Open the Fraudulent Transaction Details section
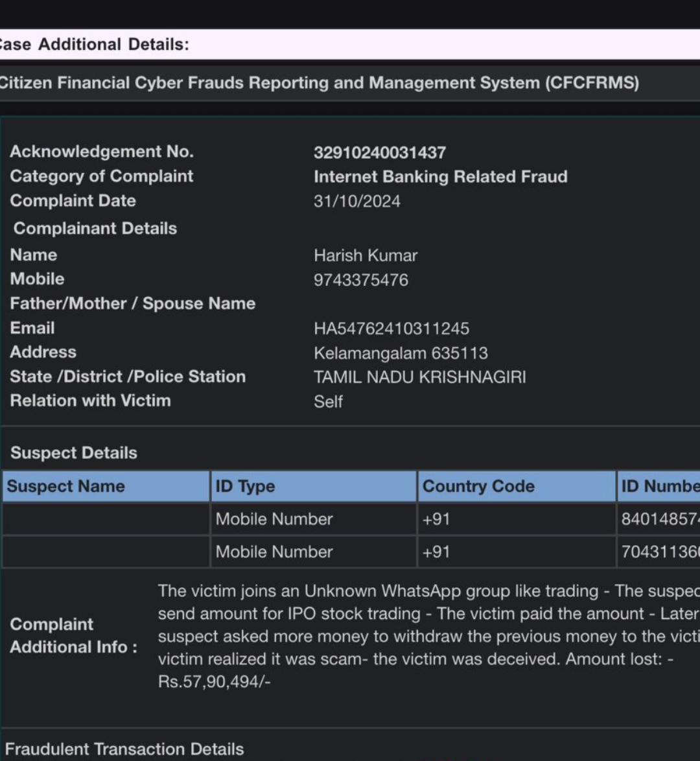 [x=124, y=749]
